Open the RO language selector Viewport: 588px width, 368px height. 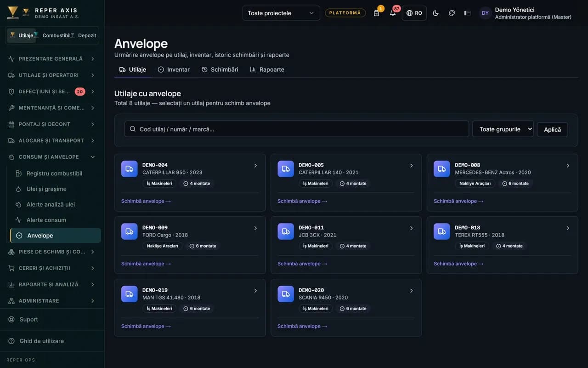click(414, 13)
